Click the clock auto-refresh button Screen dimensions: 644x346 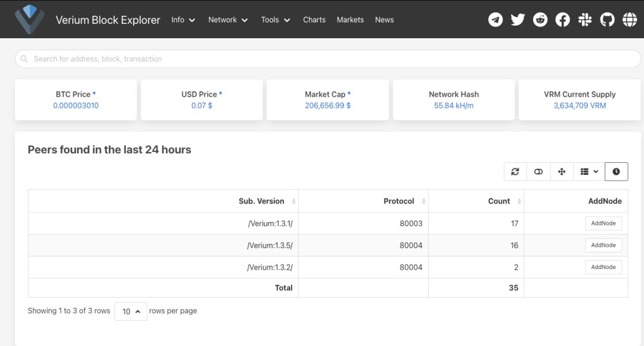616,171
